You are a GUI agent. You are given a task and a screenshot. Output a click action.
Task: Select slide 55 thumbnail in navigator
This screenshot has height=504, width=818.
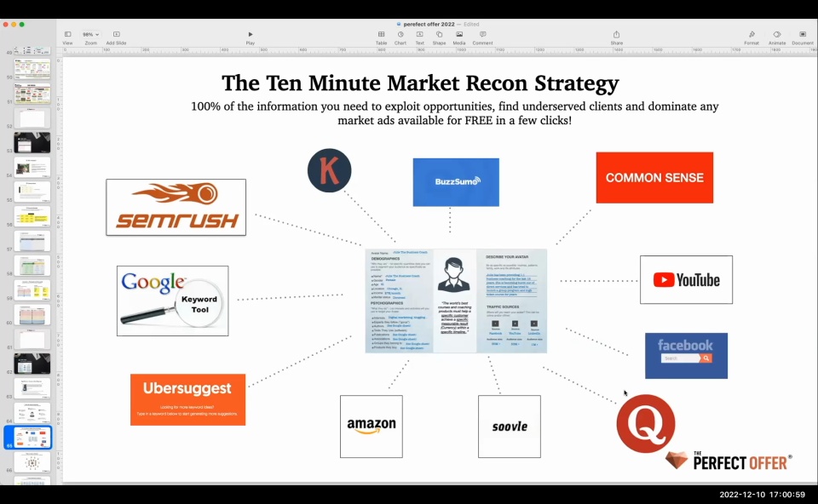pyautogui.click(x=32, y=192)
